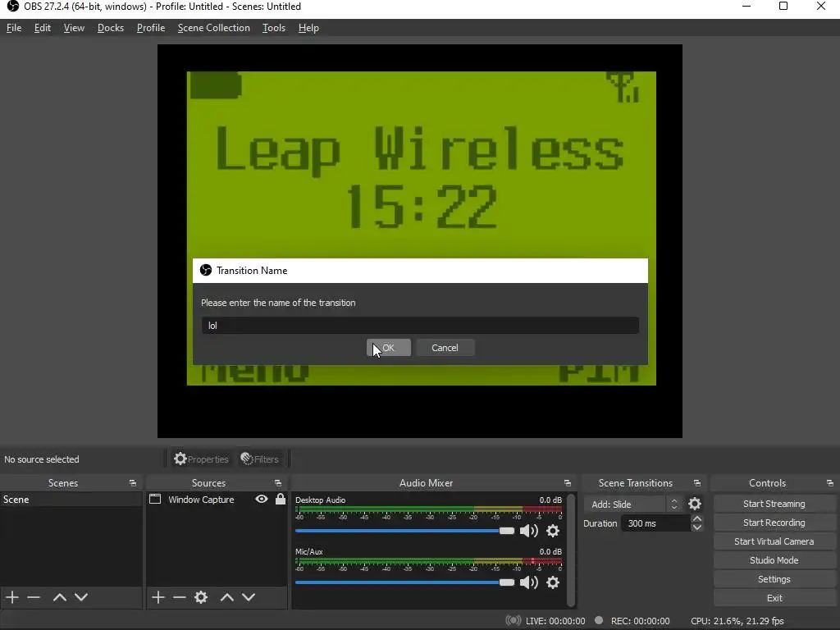This screenshot has height=630, width=840.
Task: Increase transition duration with up arrow
Action: pyautogui.click(x=697, y=518)
